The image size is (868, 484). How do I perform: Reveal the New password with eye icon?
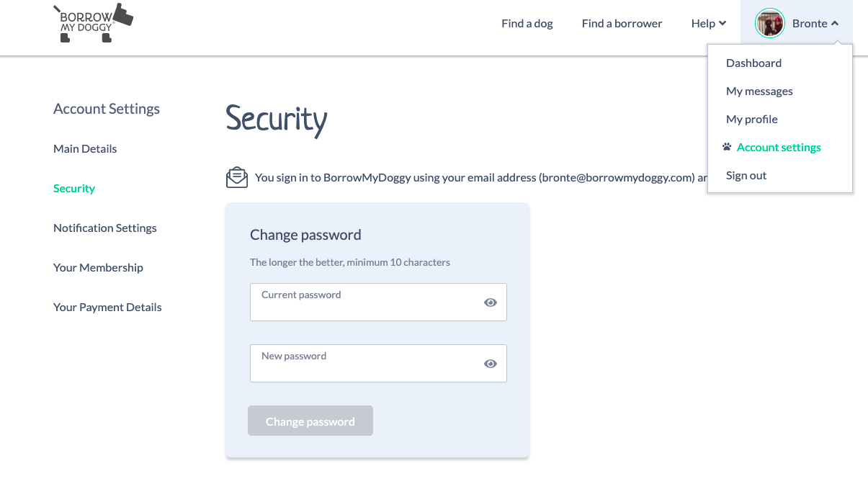(491, 364)
